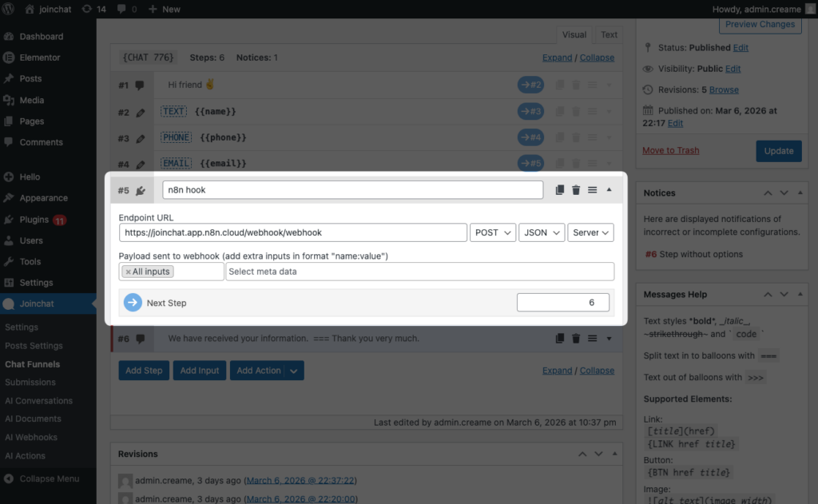Toggle the Notices panel collapse triangle
This screenshot has width=818, height=504.
tap(800, 192)
